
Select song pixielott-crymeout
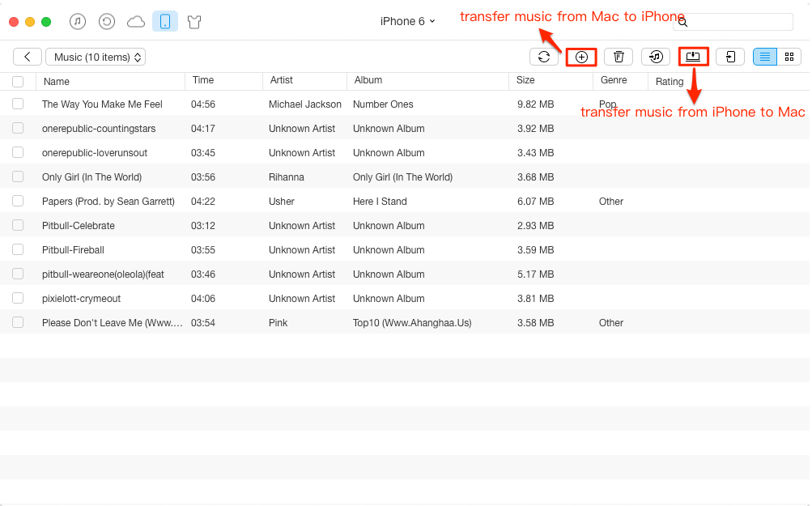(81, 299)
